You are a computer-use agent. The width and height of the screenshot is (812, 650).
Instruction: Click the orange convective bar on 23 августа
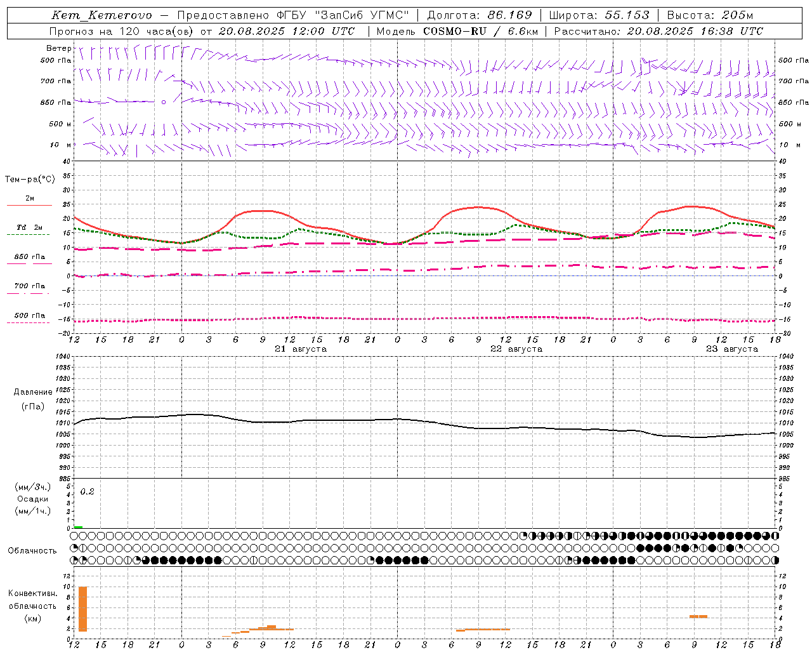[698, 616]
